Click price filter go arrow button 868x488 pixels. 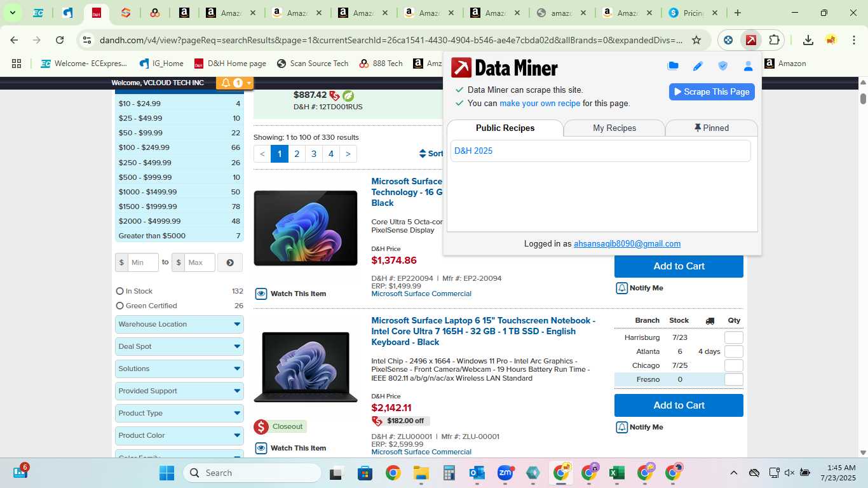click(x=230, y=262)
